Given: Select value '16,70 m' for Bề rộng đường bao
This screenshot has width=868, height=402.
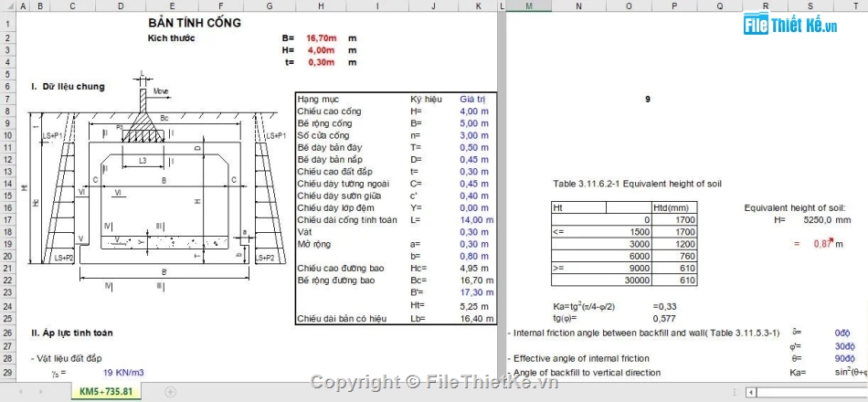Looking at the screenshot, I should (x=476, y=280).
